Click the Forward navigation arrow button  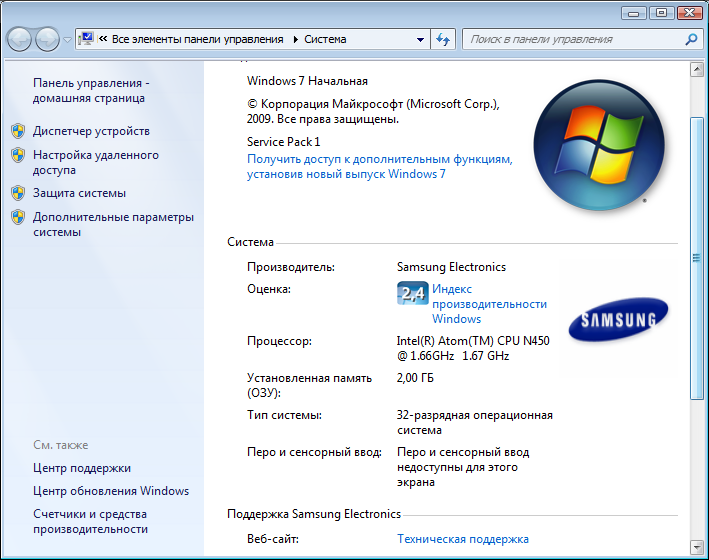coord(47,39)
